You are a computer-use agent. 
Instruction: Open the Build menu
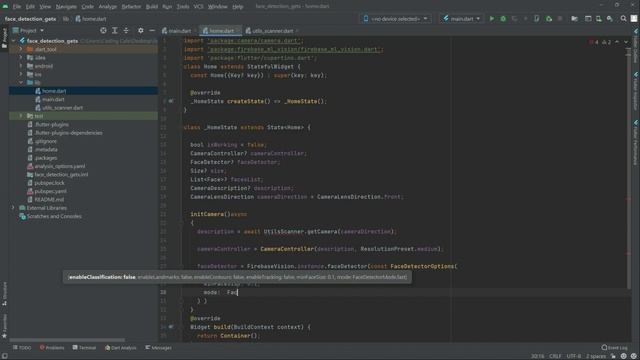point(152,7)
